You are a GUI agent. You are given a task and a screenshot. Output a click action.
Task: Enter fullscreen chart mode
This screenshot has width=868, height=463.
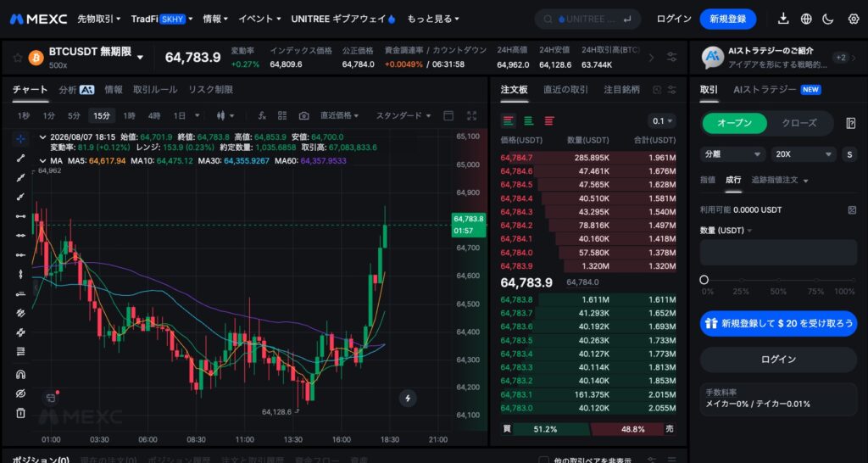click(471, 115)
